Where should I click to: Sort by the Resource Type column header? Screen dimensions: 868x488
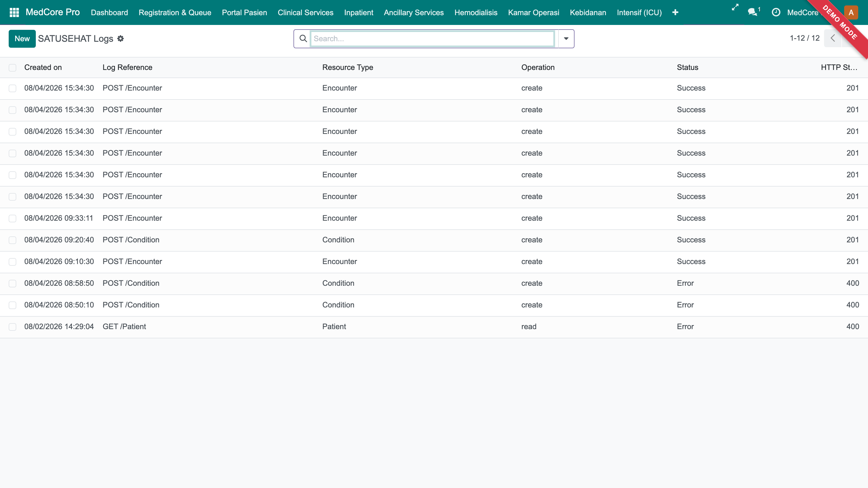click(348, 67)
